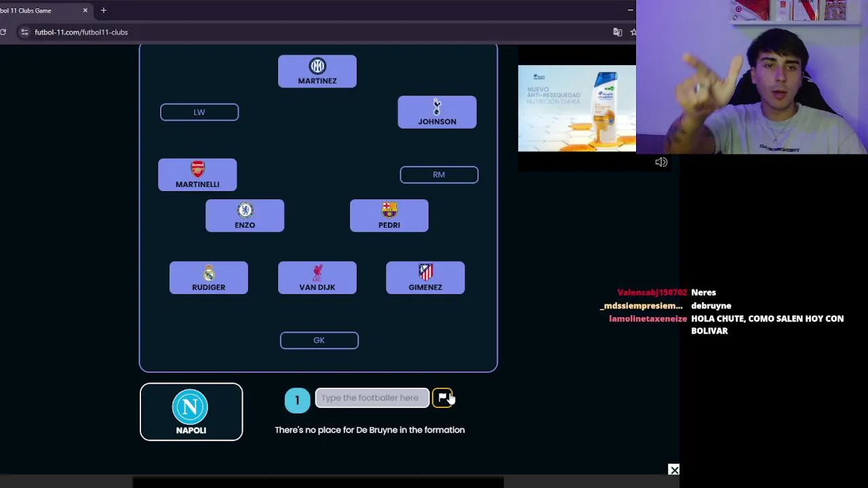Screen dimensions: 868x488
Task: Click the VAN DIJK player name
Action: (x=317, y=287)
